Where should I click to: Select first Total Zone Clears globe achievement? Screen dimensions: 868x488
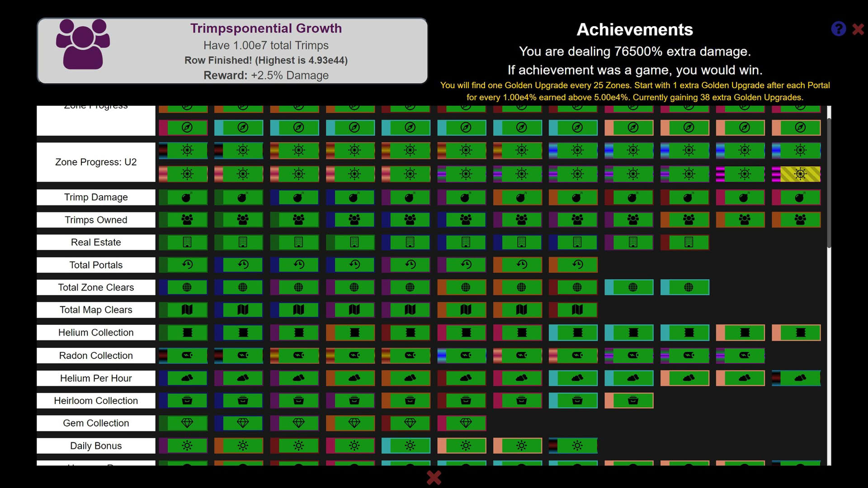(183, 287)
